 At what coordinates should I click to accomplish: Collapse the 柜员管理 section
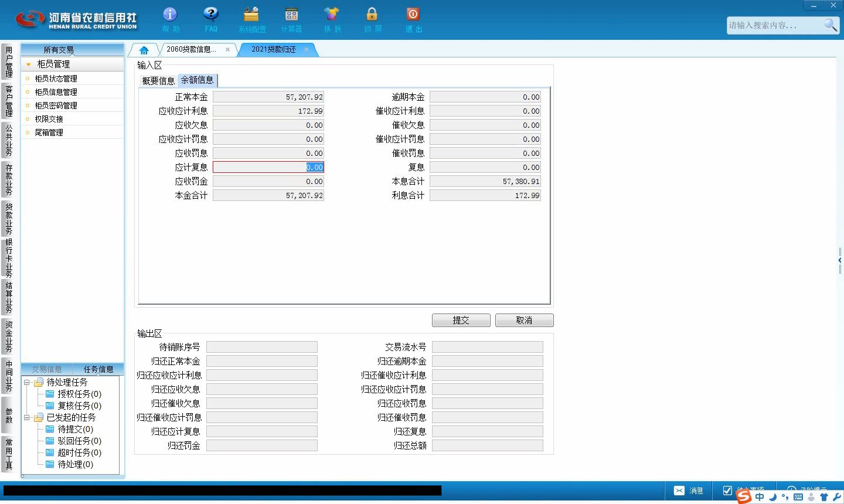pos(28,64)
